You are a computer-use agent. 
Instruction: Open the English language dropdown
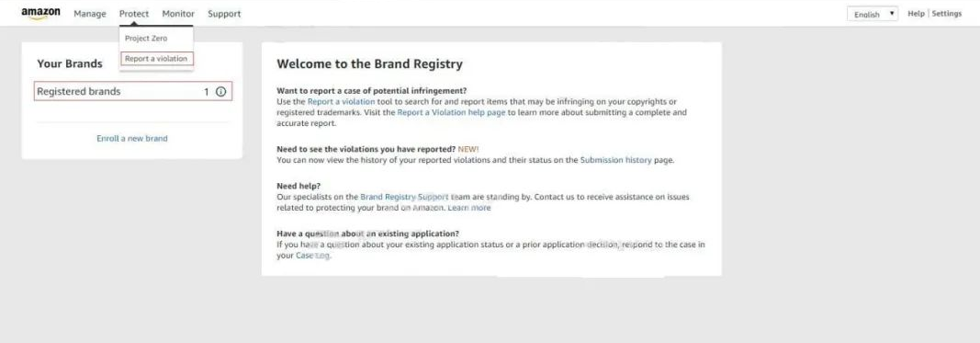coord(873,14)
